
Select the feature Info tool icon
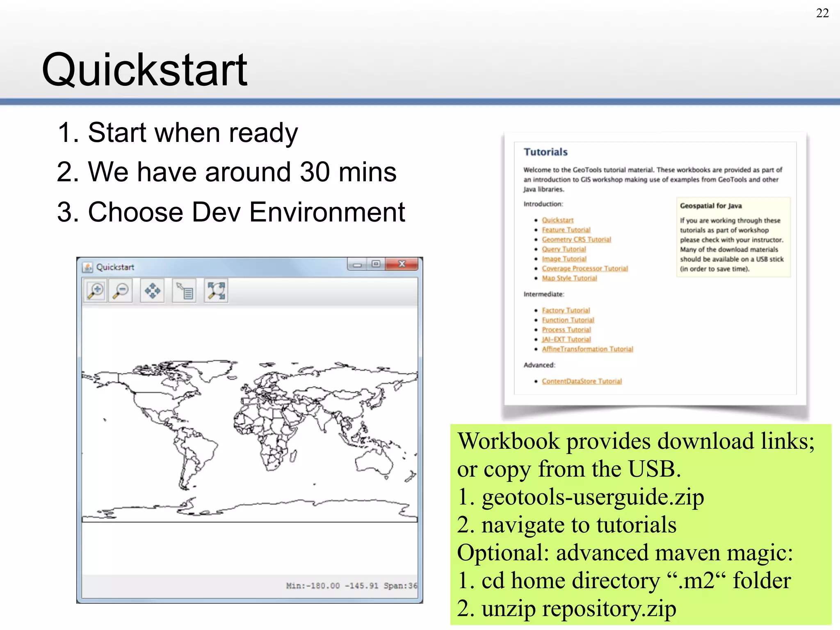click(x=184, y=290)
